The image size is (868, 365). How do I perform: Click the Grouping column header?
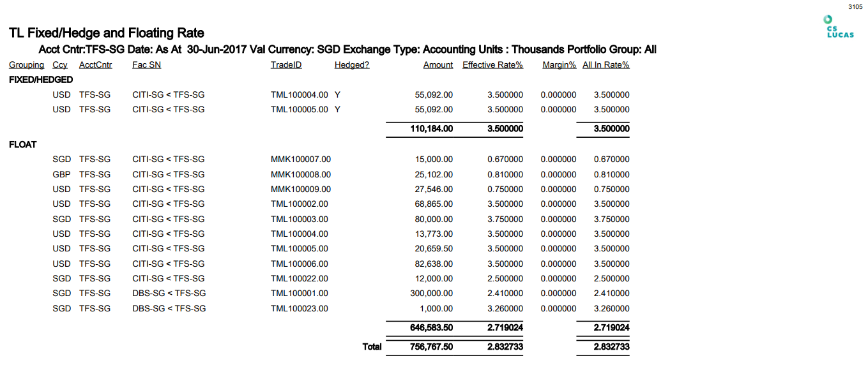(x=26, y=65)
